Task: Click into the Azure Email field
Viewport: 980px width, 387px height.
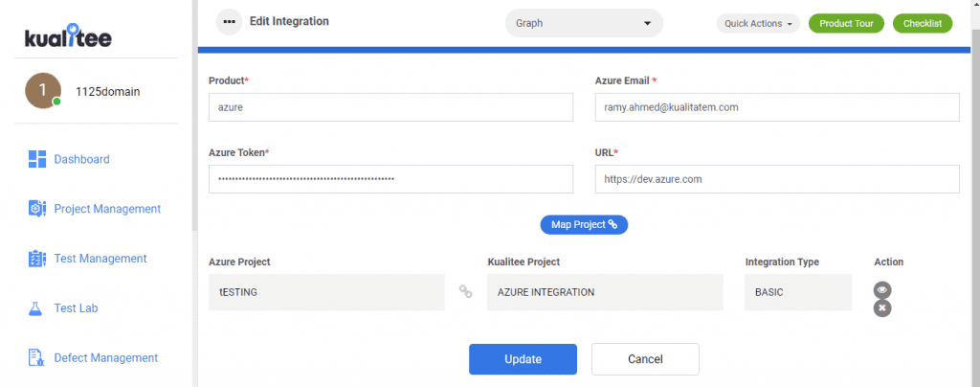Action: click(777, 107)
